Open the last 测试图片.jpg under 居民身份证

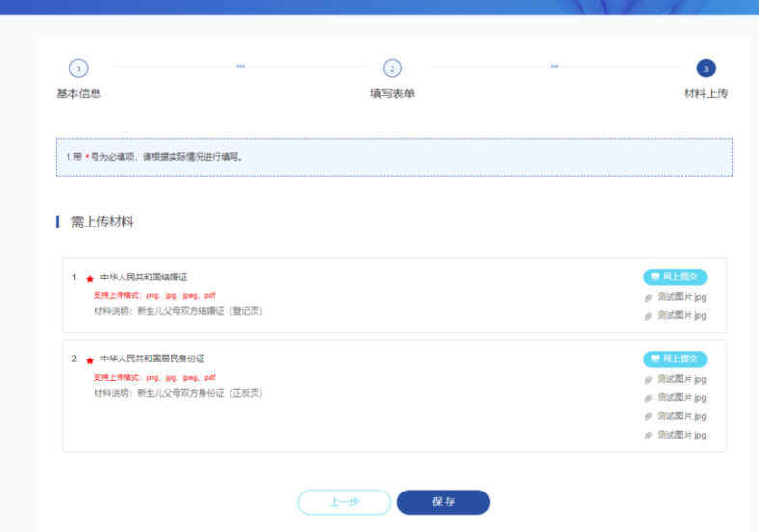681,435
